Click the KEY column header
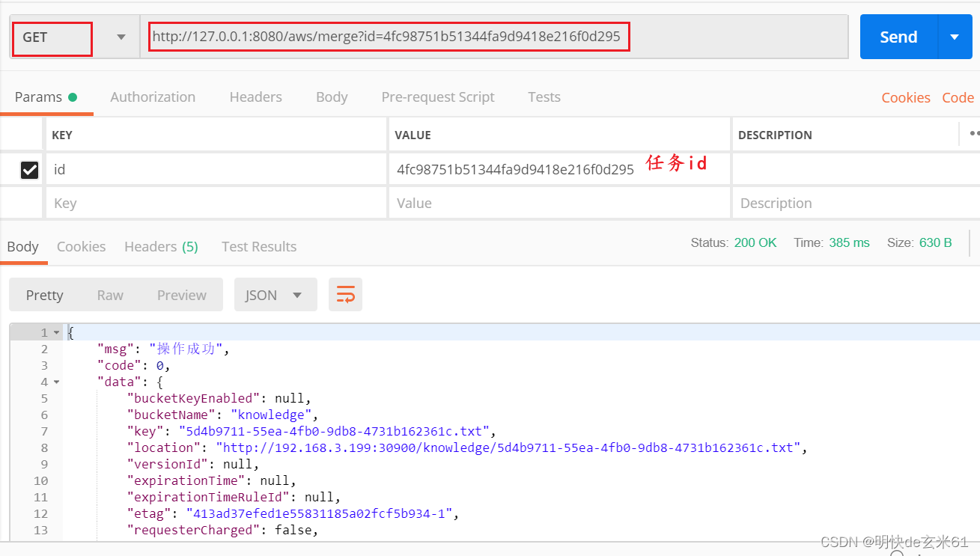This screenshot has height=556, width=980. (62, 135)
